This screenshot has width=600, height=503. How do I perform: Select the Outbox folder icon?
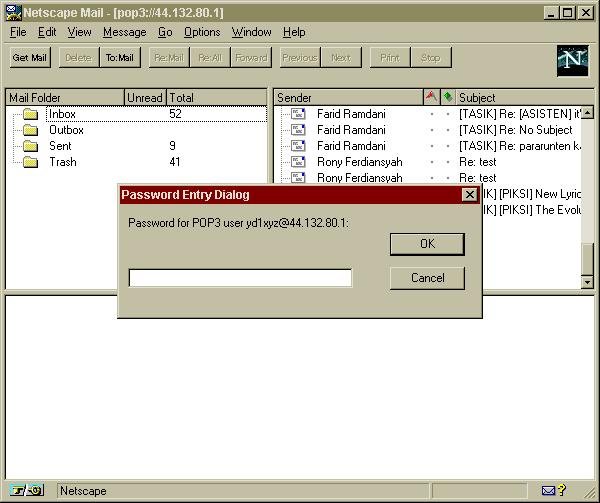(x=30, y=130)
